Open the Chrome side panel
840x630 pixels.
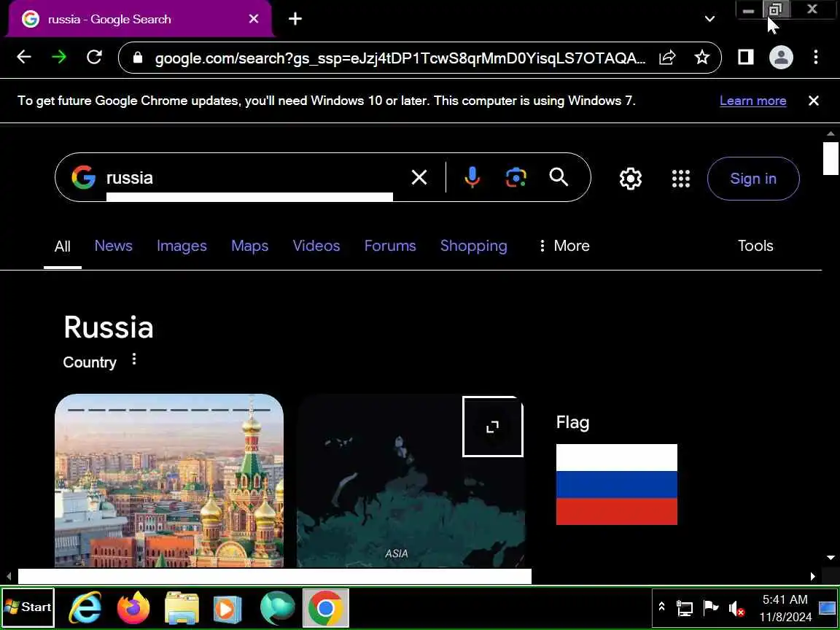tap(746, 58)
